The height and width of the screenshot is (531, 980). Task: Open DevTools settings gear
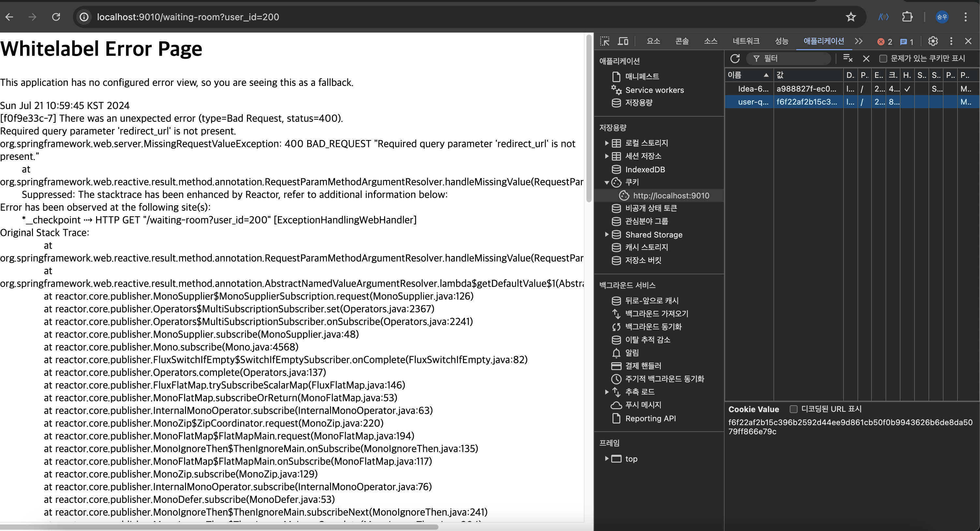(x=933, y=41)
